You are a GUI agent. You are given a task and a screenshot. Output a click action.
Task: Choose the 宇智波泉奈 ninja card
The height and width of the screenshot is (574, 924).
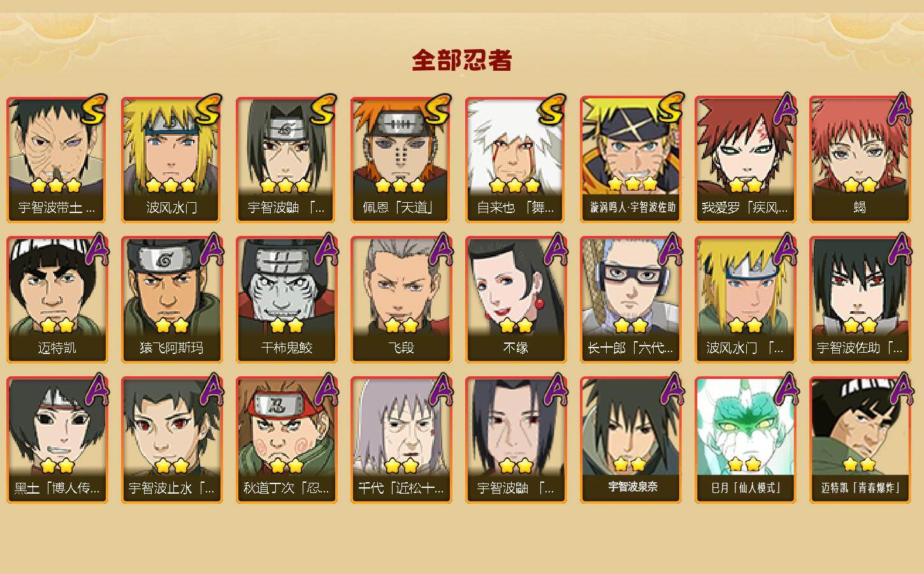(x=630, y=439)
